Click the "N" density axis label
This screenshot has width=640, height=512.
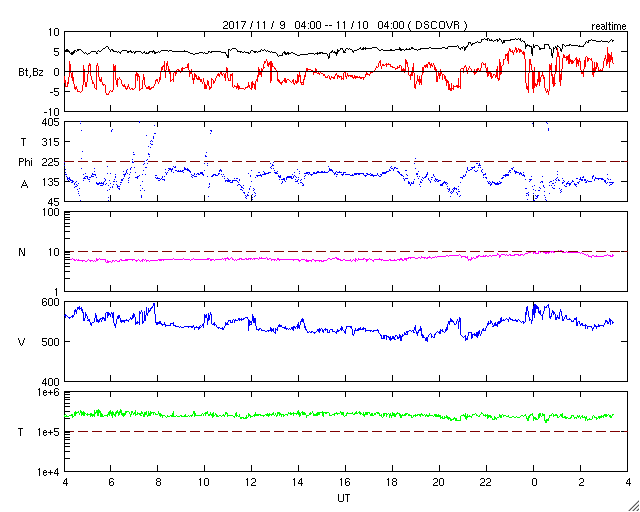pyautogui.click(x=22, y=252)
